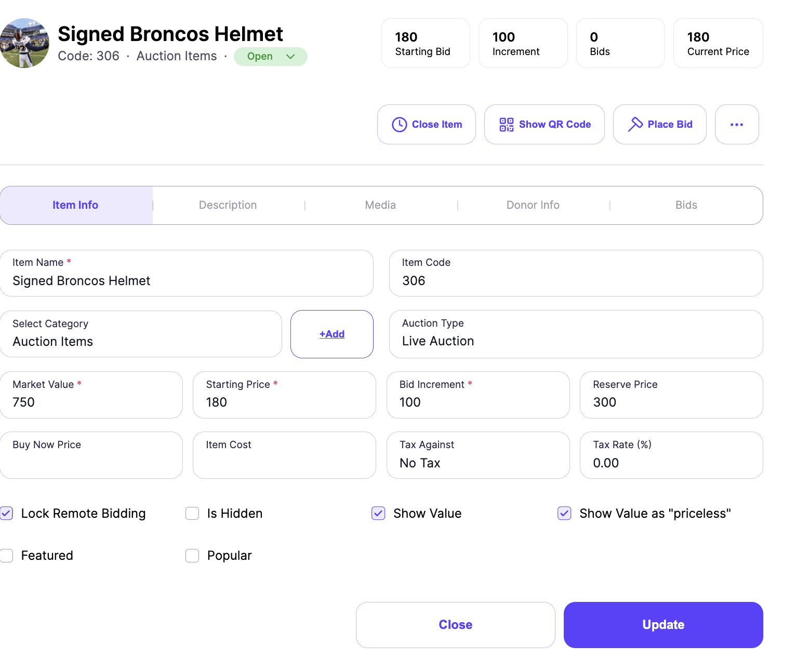Click the +Add category link
Image resolution: width=796 pixels, height=672 pixels.
click(x=332, y=334)
